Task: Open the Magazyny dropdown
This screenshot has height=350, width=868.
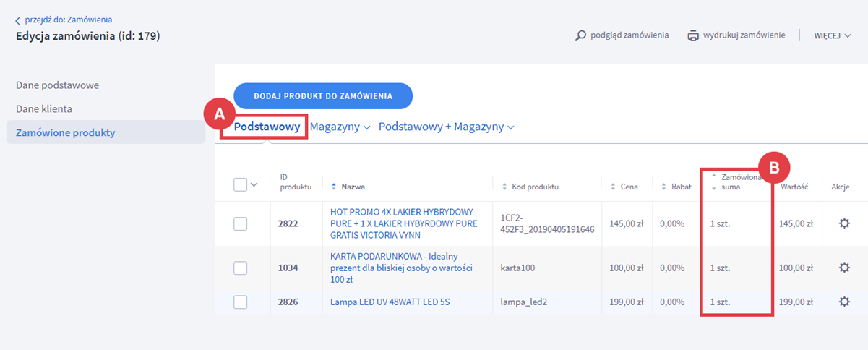Action: (340, 127)
